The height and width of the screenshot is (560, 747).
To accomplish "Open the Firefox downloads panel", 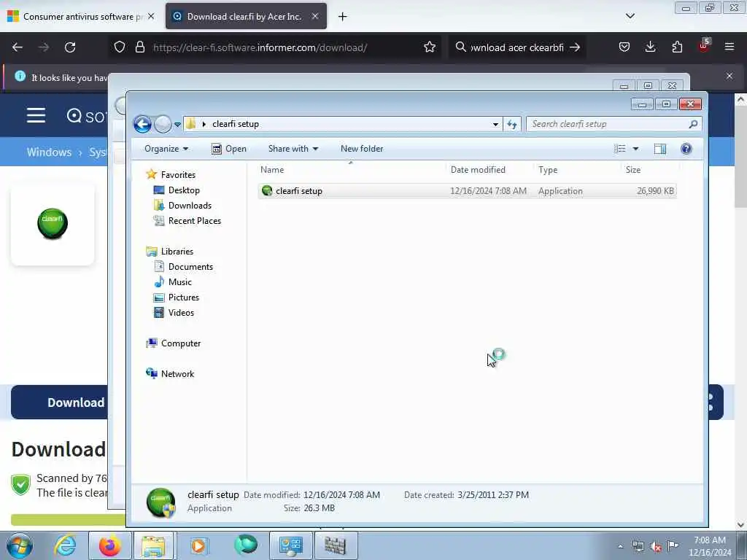I will click(650, 47).
